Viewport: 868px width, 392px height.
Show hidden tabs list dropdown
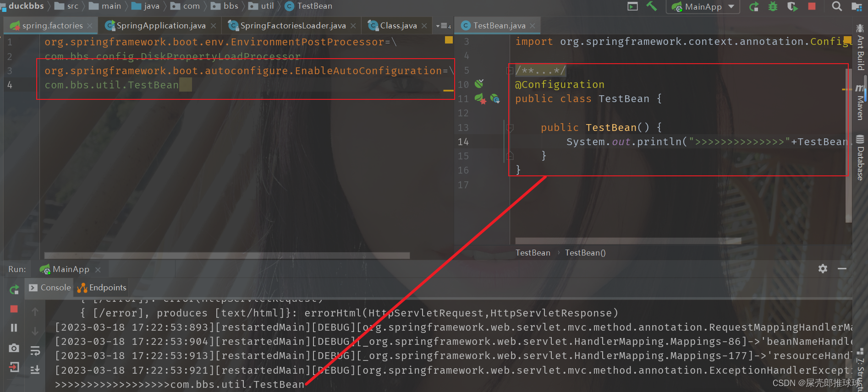coord(443,26)
